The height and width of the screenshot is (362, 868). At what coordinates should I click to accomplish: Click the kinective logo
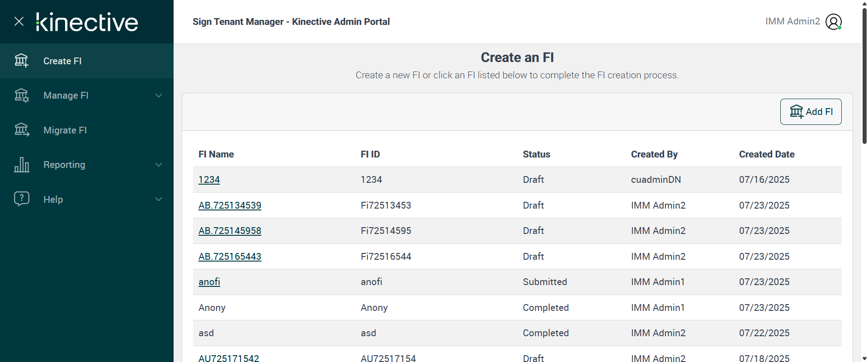coord(87,22)
